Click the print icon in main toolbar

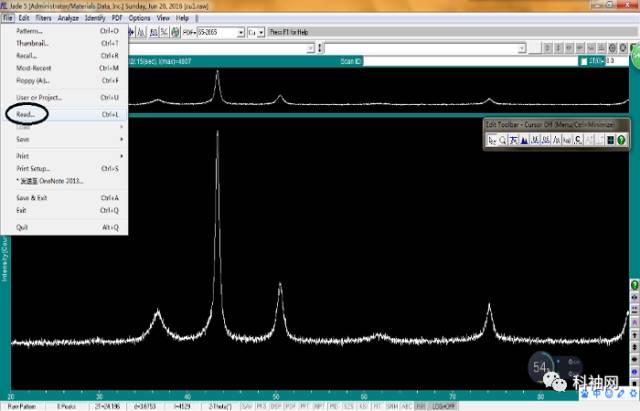click(175, 32)
